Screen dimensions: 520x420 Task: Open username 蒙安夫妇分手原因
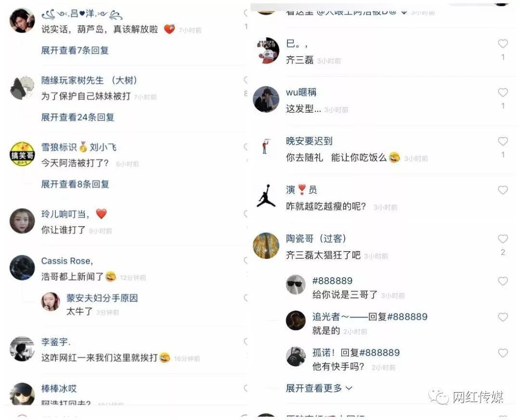(x=102, y=298)
